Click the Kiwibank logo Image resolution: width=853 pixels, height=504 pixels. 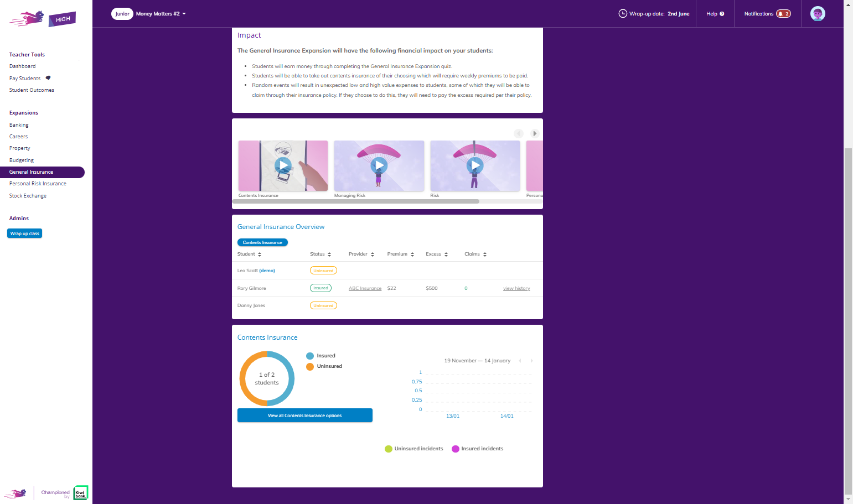(81, 492)
